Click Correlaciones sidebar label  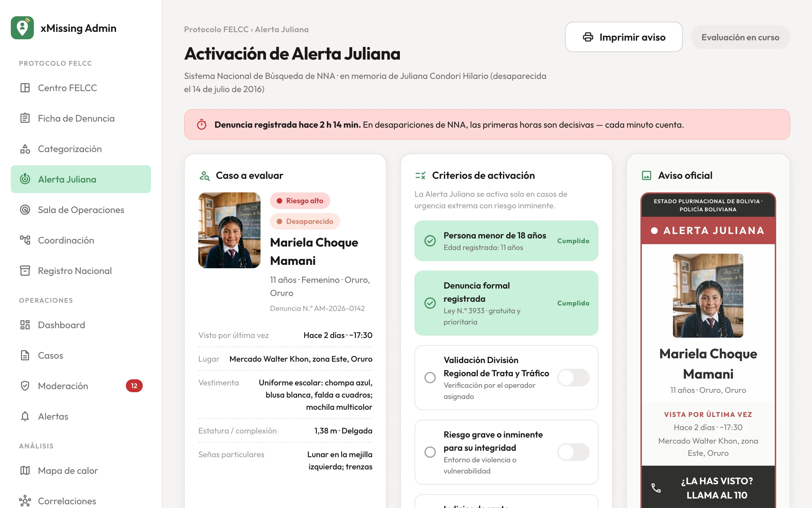pos(67,501)
